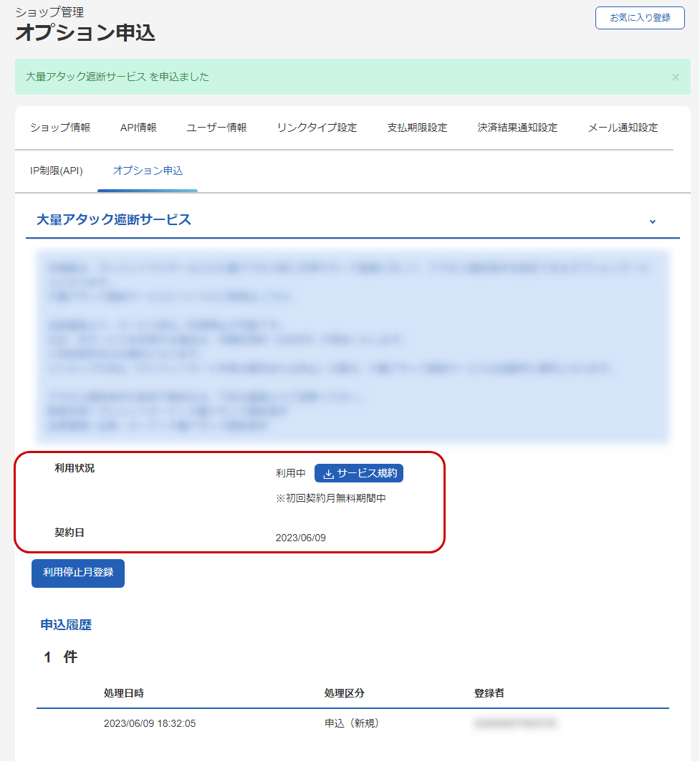Screen dimensions: 700x762
Task: Select the オプション申込 tab
Action: tap(148, 171)
